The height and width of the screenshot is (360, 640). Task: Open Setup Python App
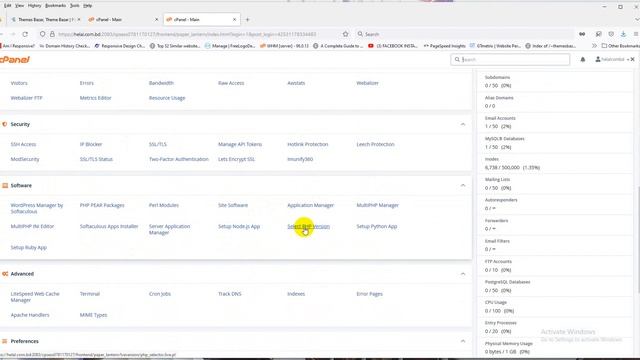[377, 226]
